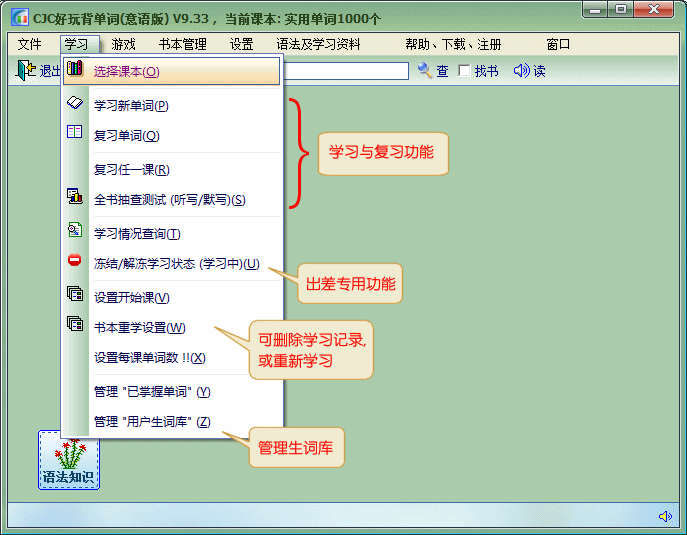Choose 复习单词(Q) menu entry
The height and width of the screenshot is (535, 687).
coord(127,136)
